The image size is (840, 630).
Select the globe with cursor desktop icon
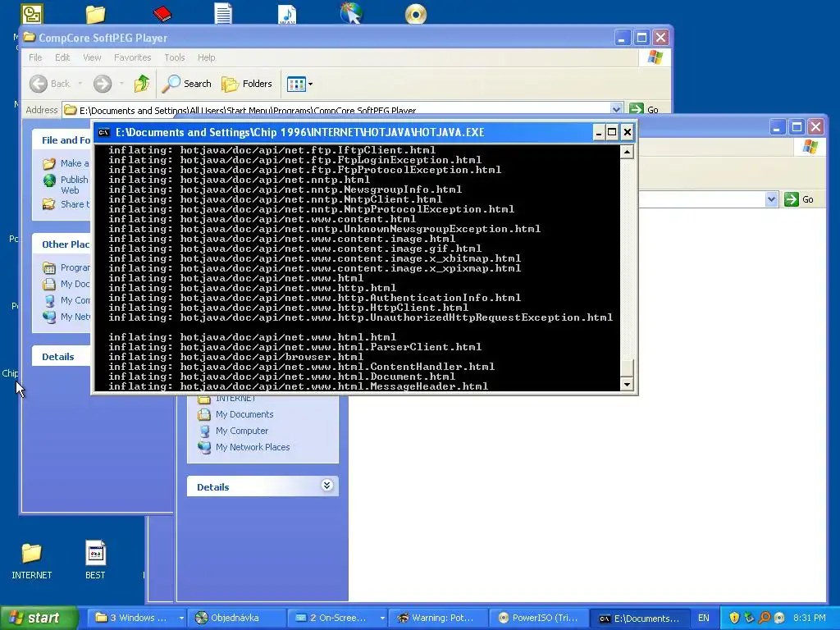pyautogui.click(x=351, y=13)
